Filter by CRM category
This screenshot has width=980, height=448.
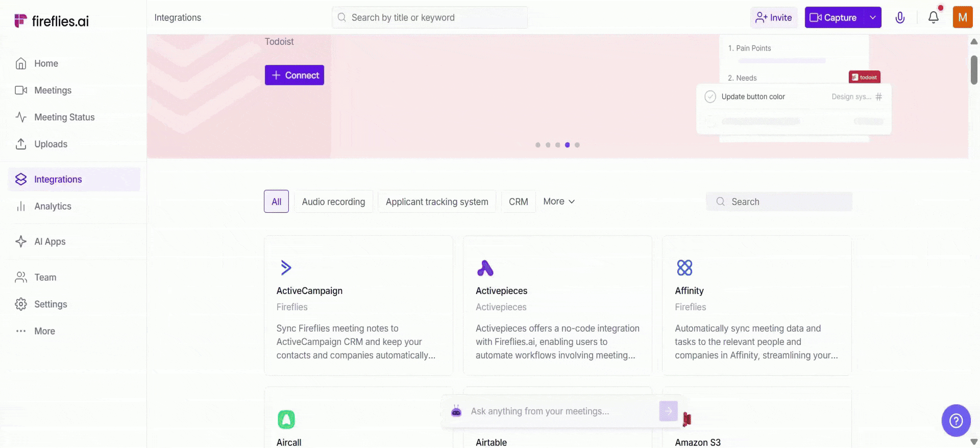[519, 202]
